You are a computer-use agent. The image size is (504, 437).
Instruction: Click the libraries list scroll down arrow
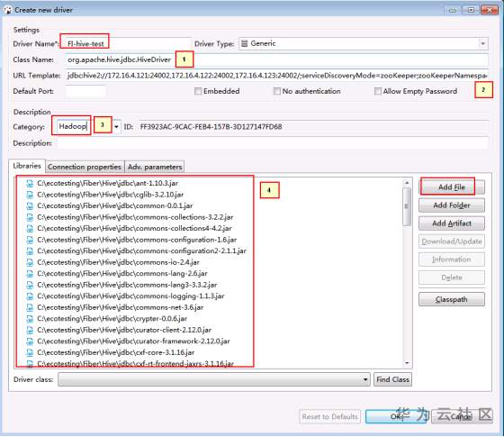coord(407,363)
